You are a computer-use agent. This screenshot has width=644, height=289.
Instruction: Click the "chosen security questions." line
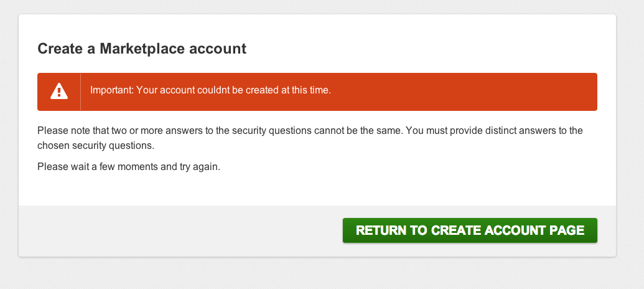[95, 146]
